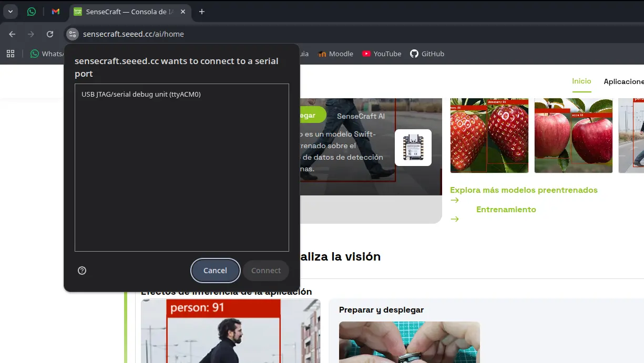This screenshot has width=644, height=363.
Task: Go back to previous page
Action: (x=12, y=34)
